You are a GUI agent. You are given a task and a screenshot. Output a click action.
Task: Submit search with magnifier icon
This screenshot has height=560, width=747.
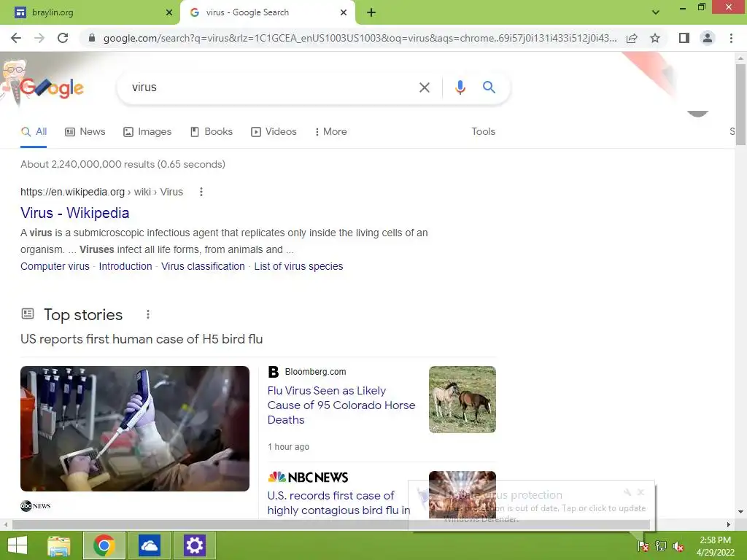point(489,87)
